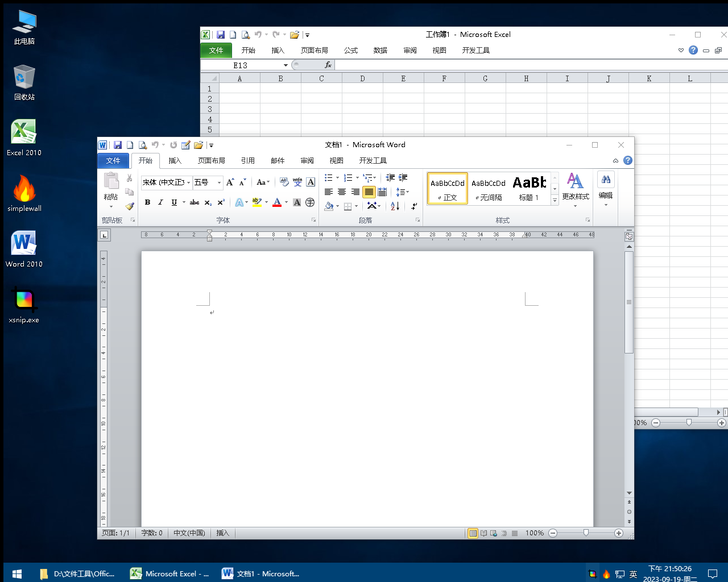This screenshot has width=728, height=582.
Task: Open the Change Case Aa dropdown
Action: [262, 182]
